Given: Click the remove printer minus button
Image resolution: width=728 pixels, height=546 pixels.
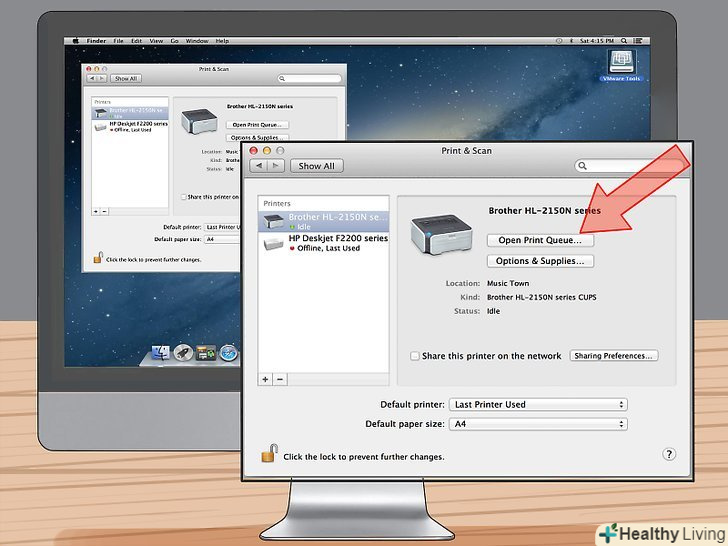Looking at the screenshot, I should point(280,379).
